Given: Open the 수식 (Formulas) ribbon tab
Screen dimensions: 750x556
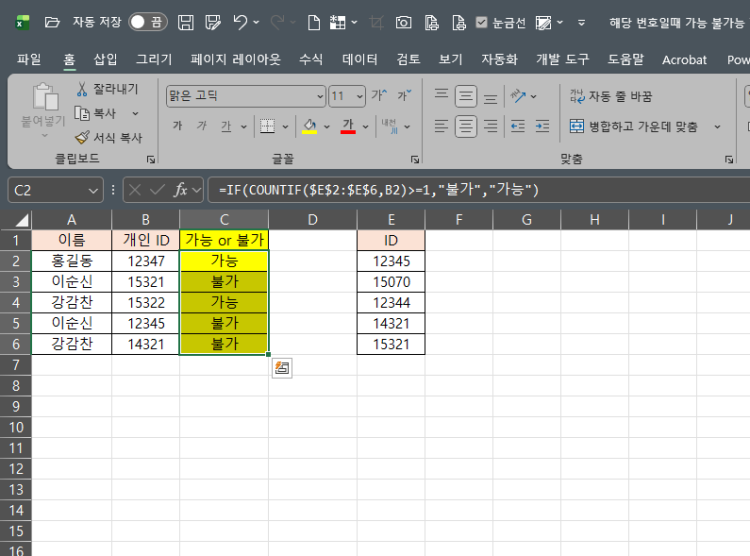Looking at the screenshot, I should coord(311,59).
